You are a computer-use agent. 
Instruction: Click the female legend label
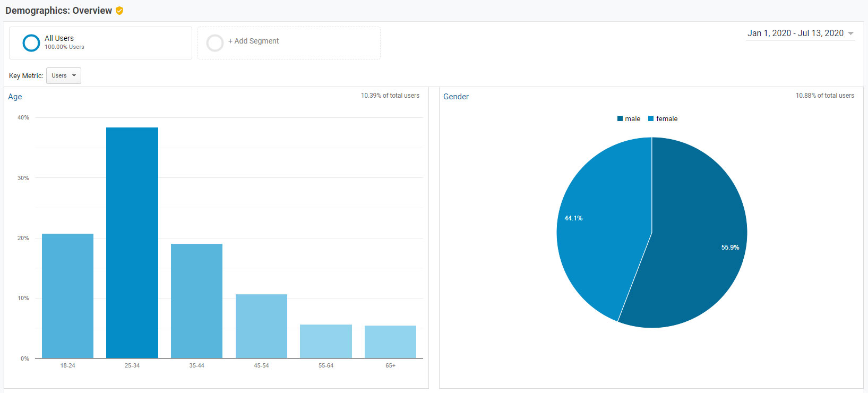point(667,119)
